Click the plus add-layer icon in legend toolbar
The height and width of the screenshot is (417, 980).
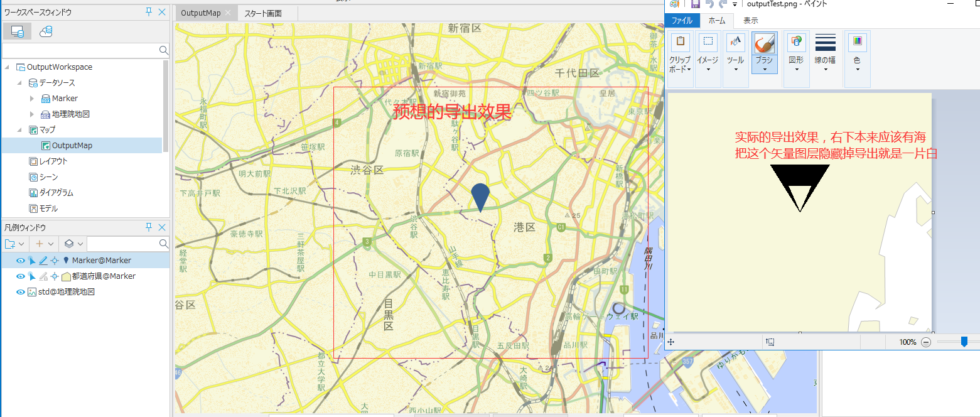click(40, 244)
